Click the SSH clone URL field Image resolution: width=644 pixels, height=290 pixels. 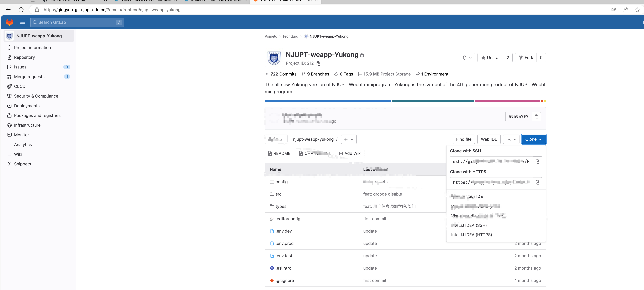[x=491, y=161]
